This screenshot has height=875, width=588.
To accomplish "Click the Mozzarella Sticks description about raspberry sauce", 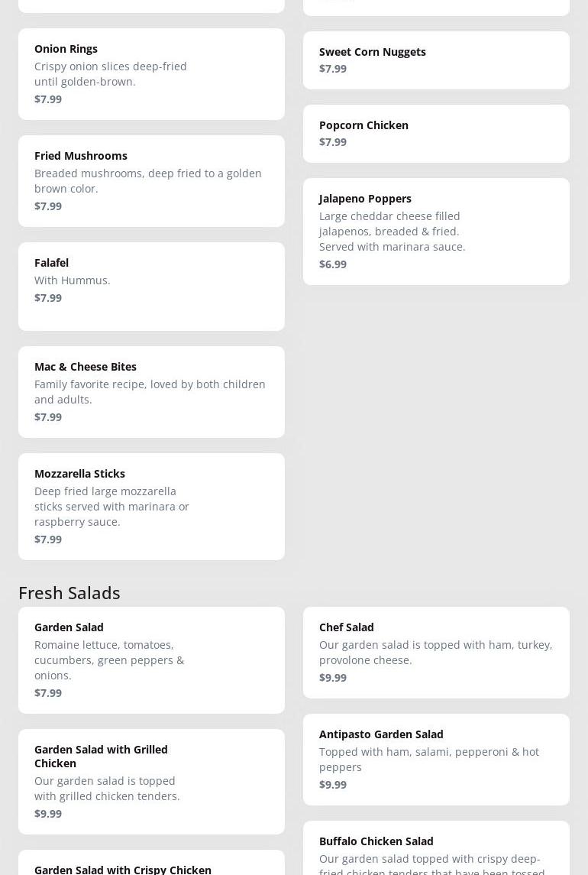I will [111, 507].
